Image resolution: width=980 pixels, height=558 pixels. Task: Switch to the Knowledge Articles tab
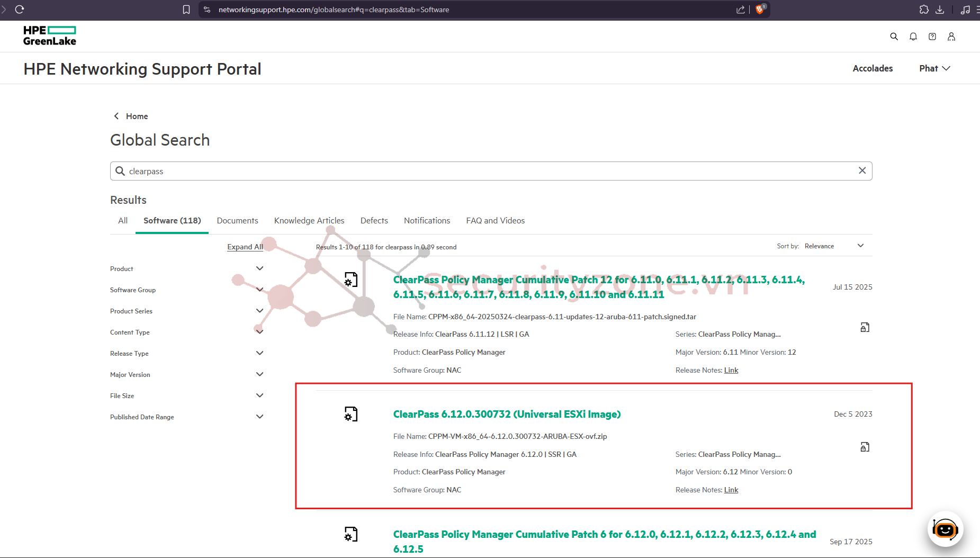click(309, 221)
